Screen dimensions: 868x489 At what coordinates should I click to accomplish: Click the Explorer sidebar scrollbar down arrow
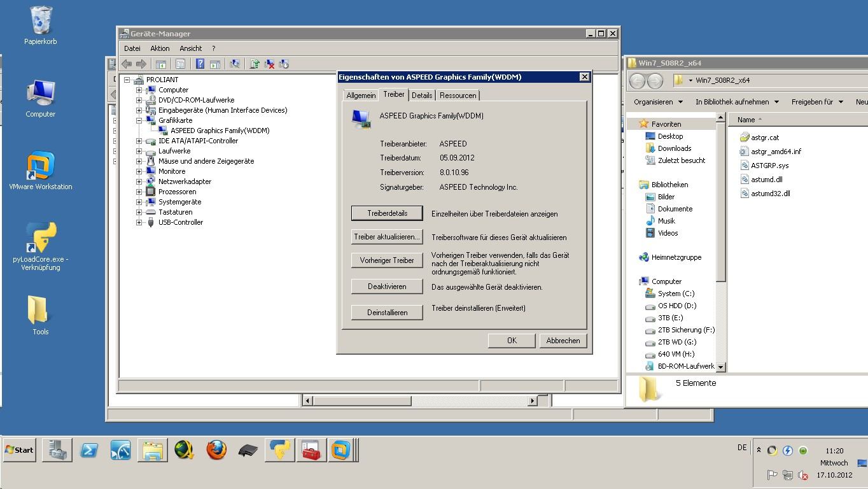point(721,367)
